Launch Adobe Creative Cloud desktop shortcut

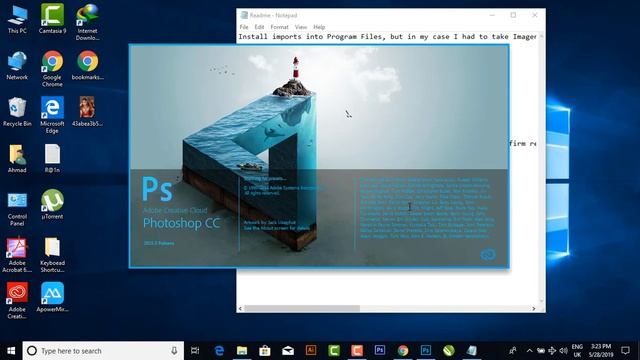point(17,300)
